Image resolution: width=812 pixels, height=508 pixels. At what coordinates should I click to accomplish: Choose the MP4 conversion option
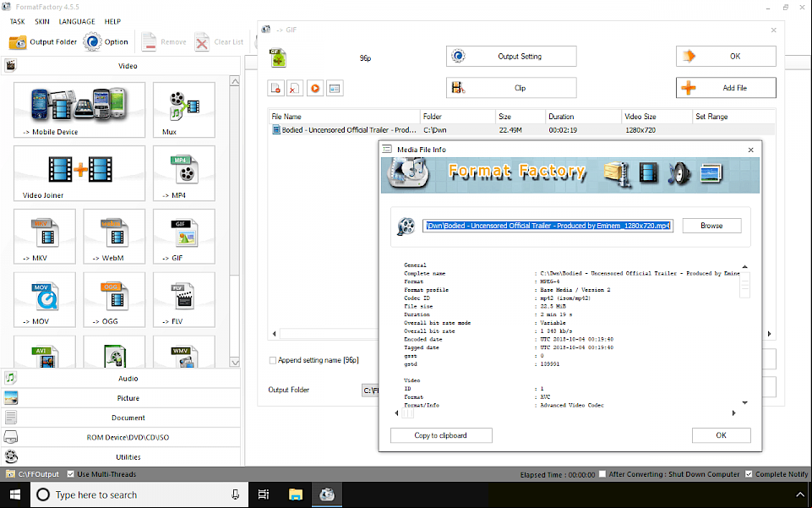click(184, 173)
